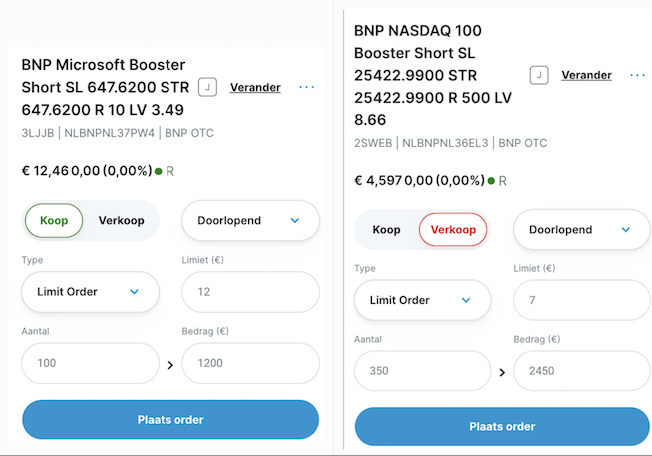Select Verkoop in the NASDAQ 100 order
652x456 pixels.
pyautogui.click(x=453, y=229)
